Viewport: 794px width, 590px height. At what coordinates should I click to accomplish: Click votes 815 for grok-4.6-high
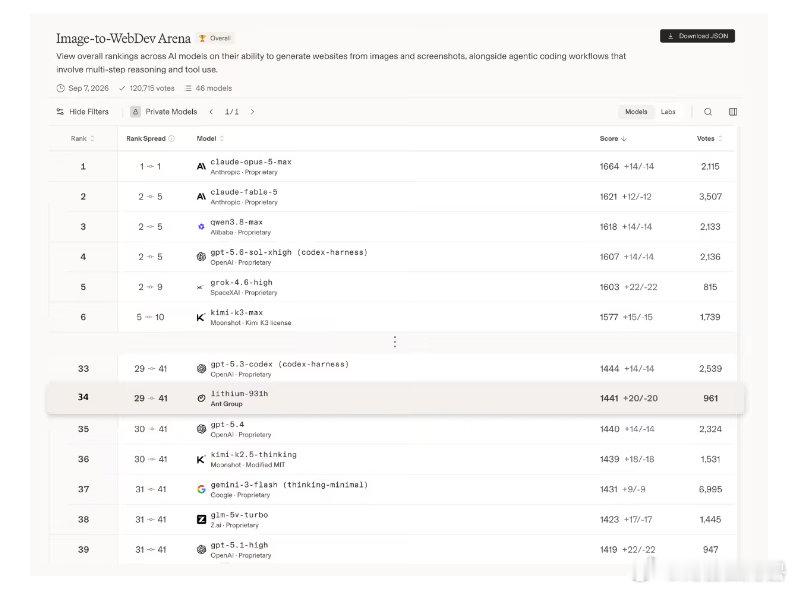tap(710, 287)
